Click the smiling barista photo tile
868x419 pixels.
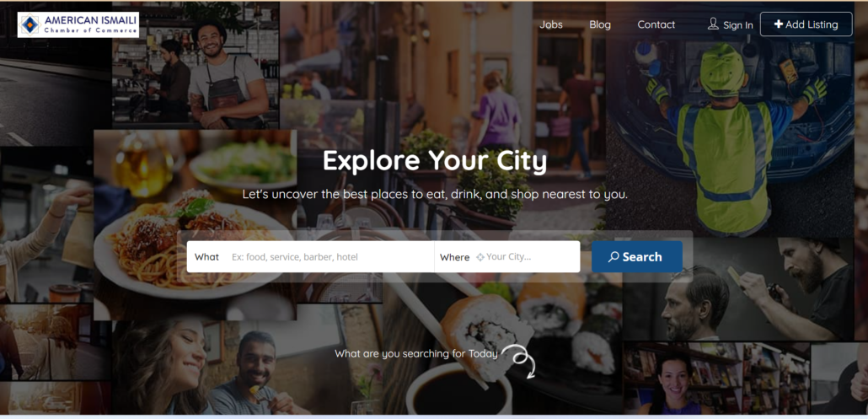coord(196,65)
